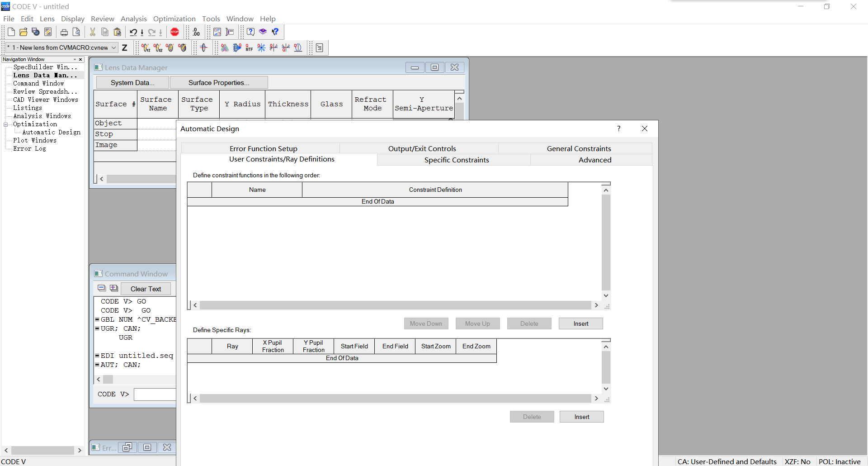Screen dimensions: 868x466
Task: Open the Lens menu
Action: coord(47,19)
